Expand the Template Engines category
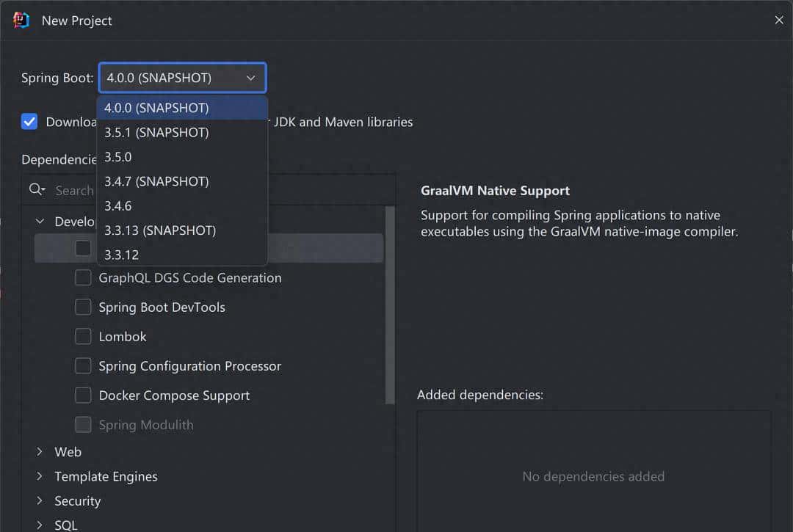Viewport: 793px width, 532px height. coord(40,477)
